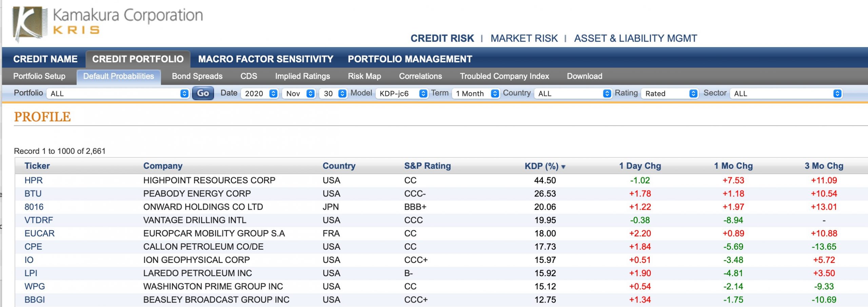This screenshot has width=868, height=307.
Task: Open the month Nov dropdown
Action: coord(299,94)
